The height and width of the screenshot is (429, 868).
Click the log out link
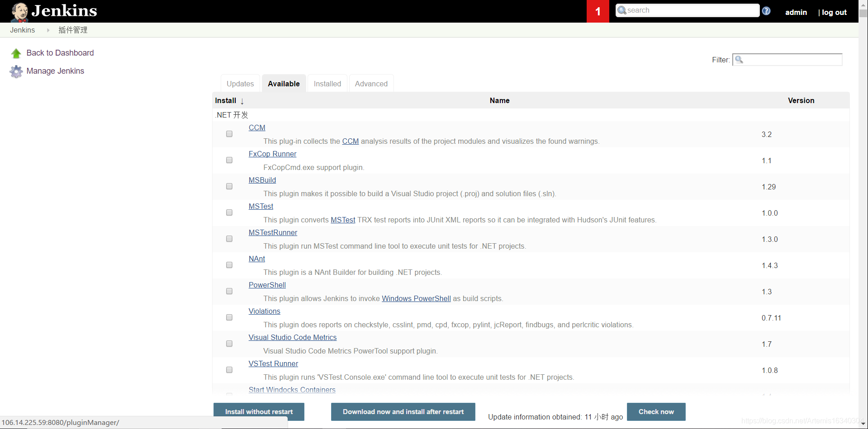click(x=834, y=12)
